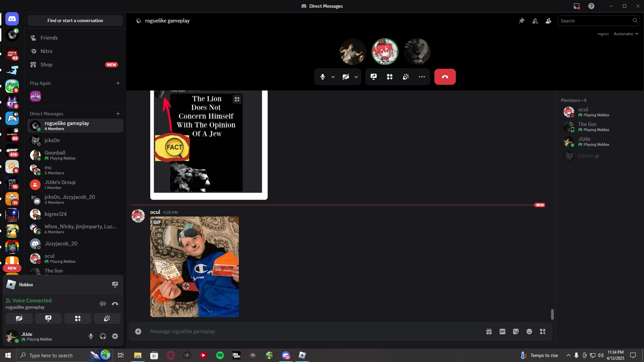This screenshot has width=644, height=362.
Task: Select the mc group with 5 members
Action: pos(75,170)
